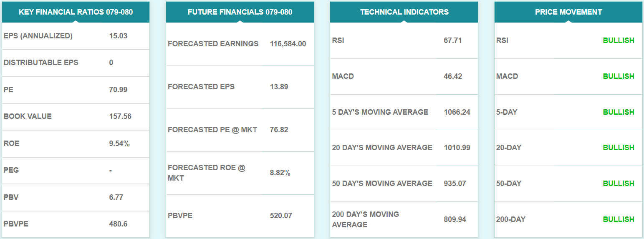This screenshot has width=644, height=239.
Task: Click the BULLISH status for MACD
Action: (x=619, y=76)
